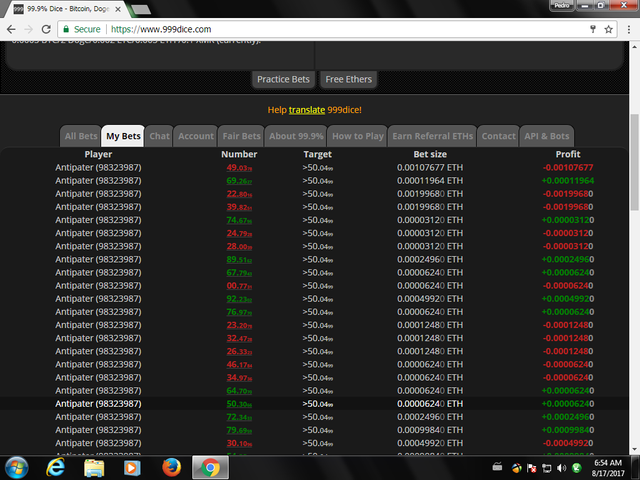
Task: Launch Firefox from the taskbar
Action: click(x=171, y=468)
